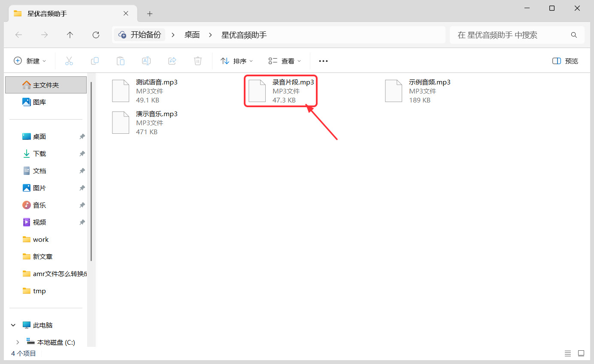Click chevron after 桌面 in address bar
Screen dimensions: 594x364
pos(210,35)
